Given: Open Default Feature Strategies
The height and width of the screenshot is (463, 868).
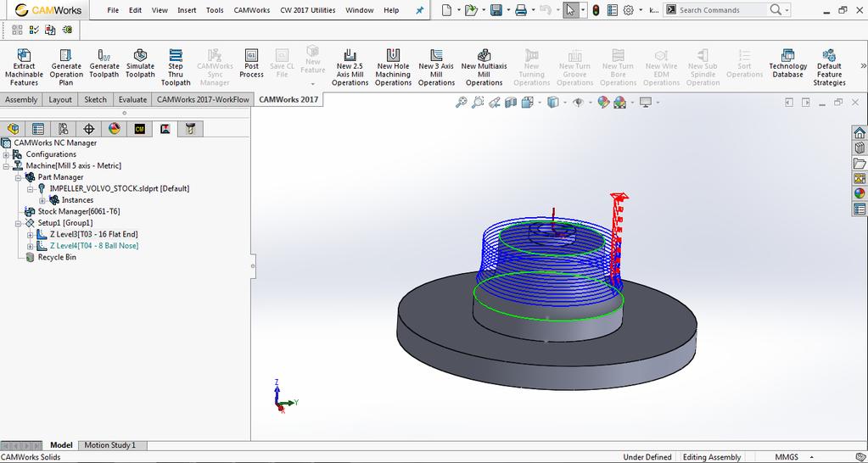Looking at the screenshot, I should [x=829, y=67].
